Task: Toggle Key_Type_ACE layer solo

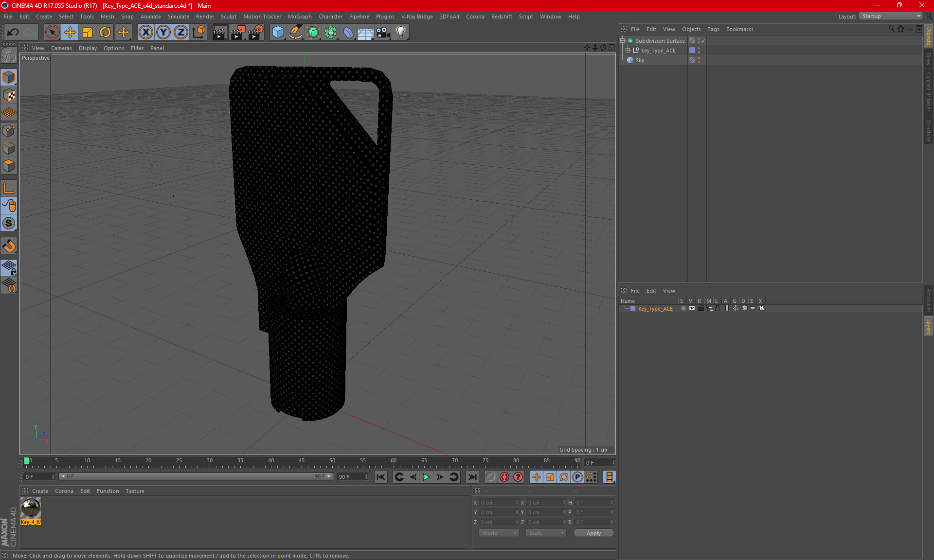Action: click(683, 308)
